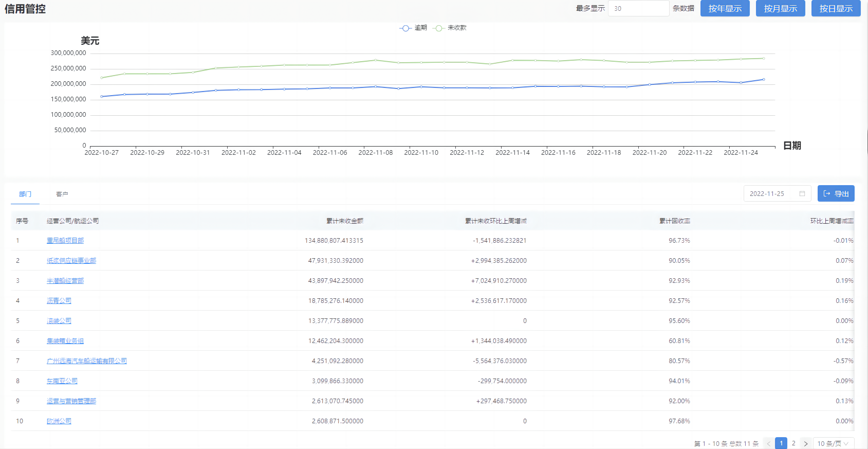Click the 东南亚公司 link
This screenshot has width=868, height=449.
point(62,381)
